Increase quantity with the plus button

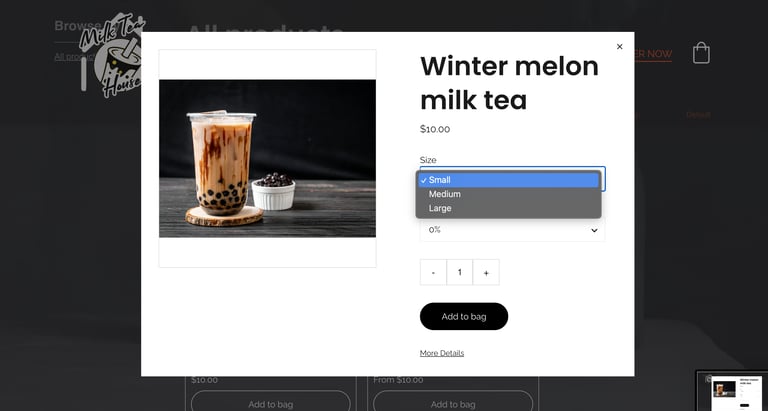486,272
